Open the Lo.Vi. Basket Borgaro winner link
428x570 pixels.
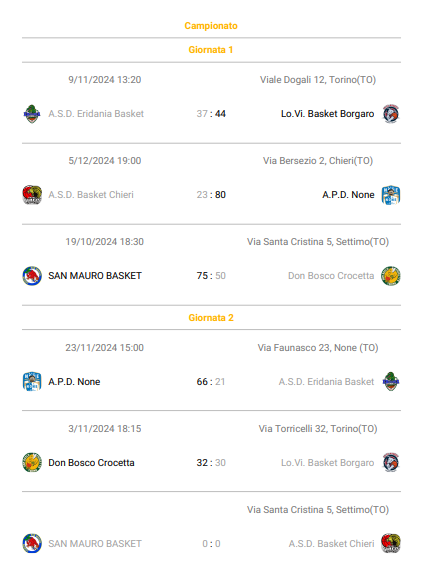pyautogui.click(x=327, y=114)
